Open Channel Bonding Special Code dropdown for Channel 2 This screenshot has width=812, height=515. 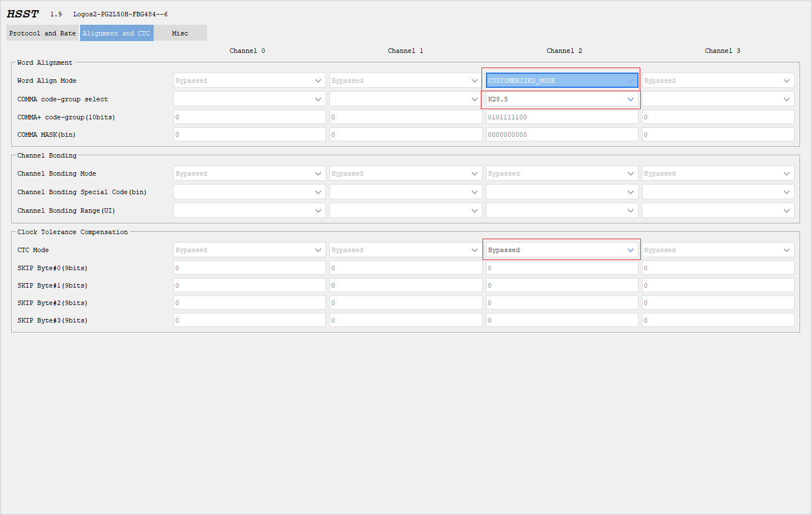[561, 191]
